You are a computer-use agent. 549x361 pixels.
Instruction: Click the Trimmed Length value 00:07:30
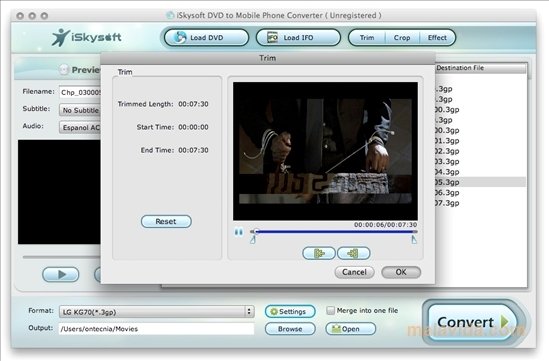tap(193, 104)
